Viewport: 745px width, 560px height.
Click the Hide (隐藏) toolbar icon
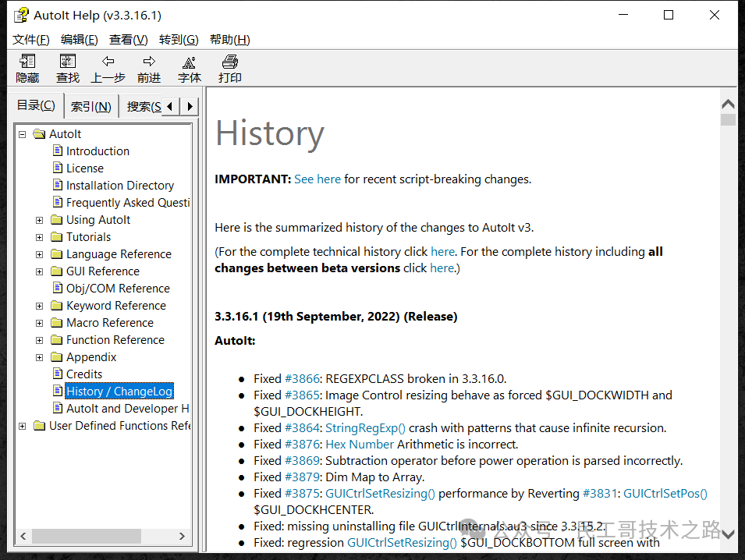click(x=27, y=62)
